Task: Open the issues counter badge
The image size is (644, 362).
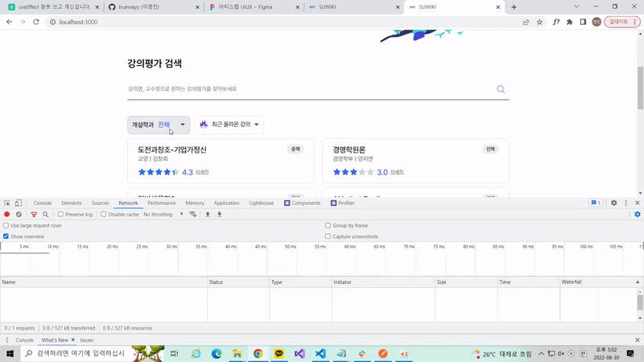Action: tap(596, 203)
